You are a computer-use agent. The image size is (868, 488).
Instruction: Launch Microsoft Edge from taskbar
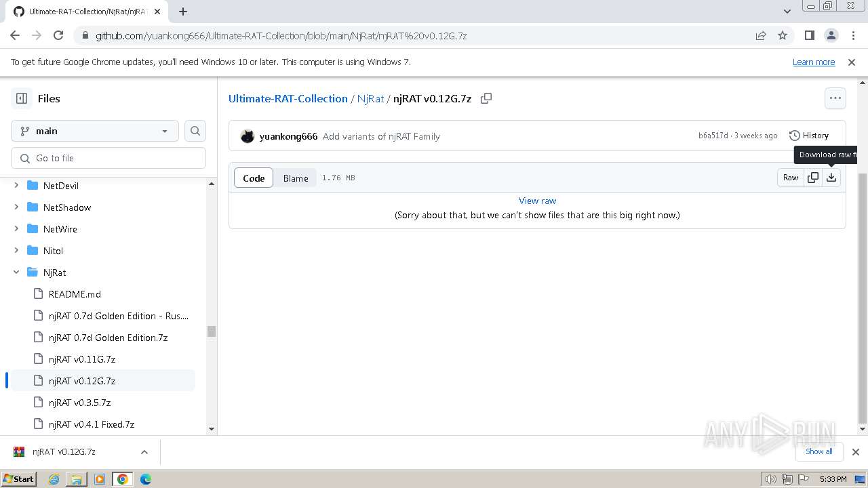tap(146, 479)
